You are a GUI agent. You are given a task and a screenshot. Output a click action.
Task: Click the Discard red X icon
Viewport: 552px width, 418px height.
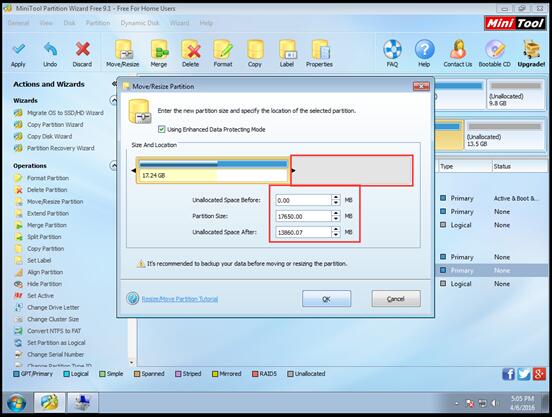[x=82, y=49]
